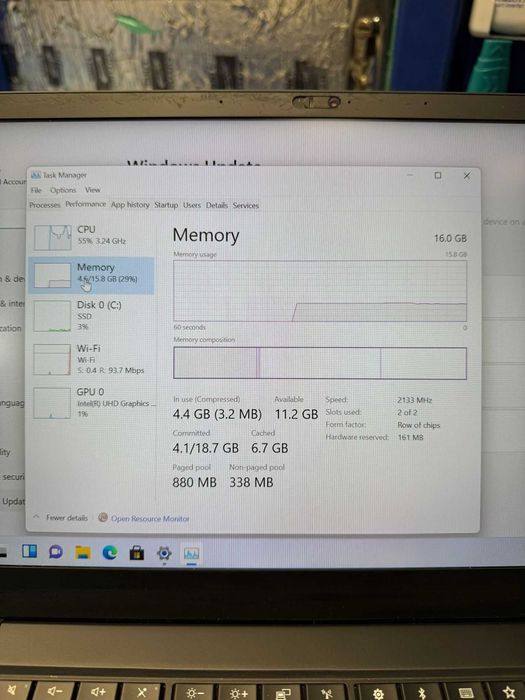The height and width of the screenshot is (700, 525).
Task: Click the 16.0 GB total memory label
Action: pos(450,238)
